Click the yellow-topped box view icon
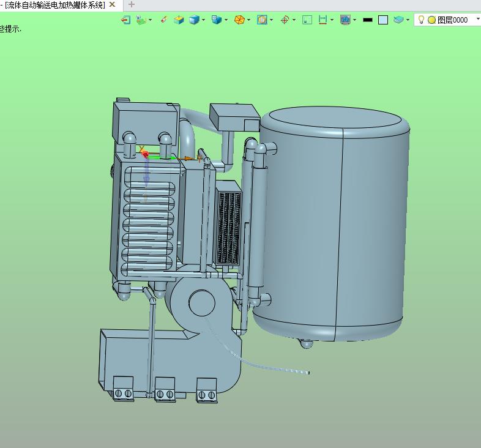481x448 pixels. 179,20
